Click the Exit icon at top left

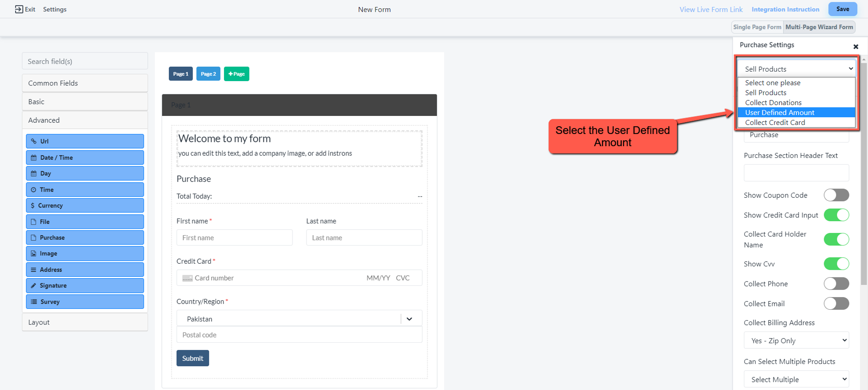click(19, 9)
